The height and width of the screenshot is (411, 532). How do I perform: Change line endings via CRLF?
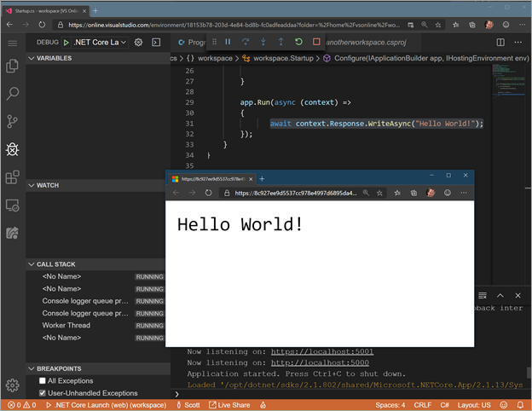click(422, 405)
